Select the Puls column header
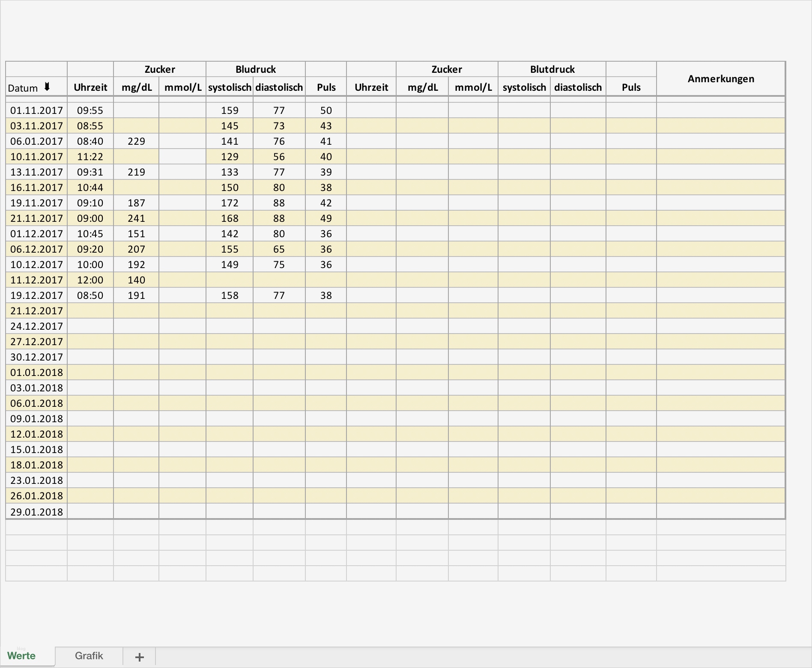 click(326, 87)
